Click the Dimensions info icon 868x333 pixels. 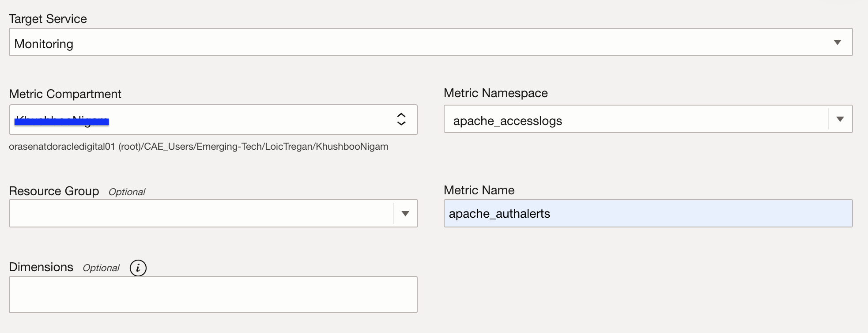[138, 268]
